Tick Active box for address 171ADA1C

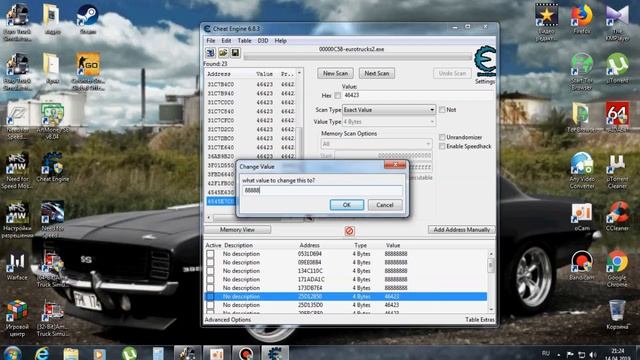tap(210, 280)
